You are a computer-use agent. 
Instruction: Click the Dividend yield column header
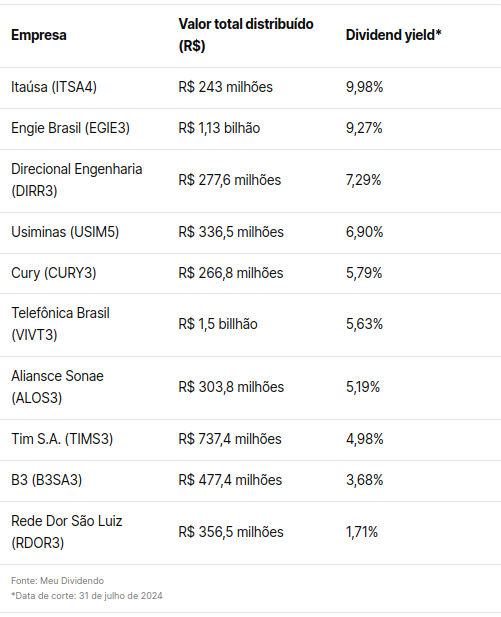tap(393, 35)
